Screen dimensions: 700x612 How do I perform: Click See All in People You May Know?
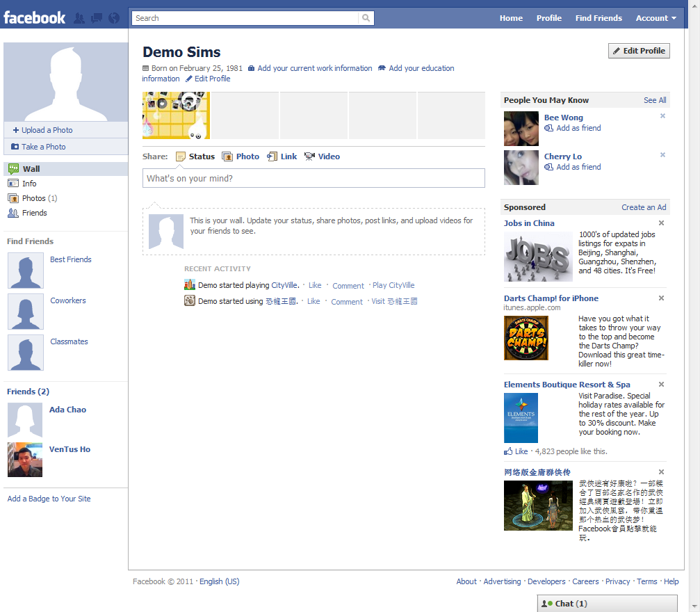tap(655, 101)
